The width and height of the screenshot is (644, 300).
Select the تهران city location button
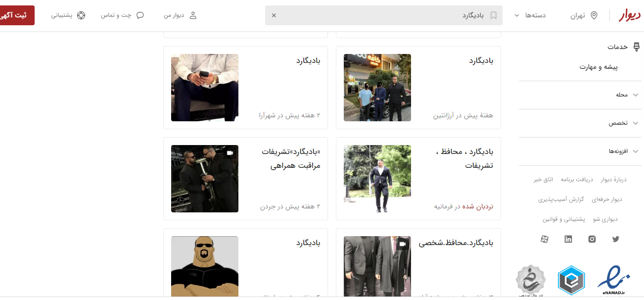point(584,15)
